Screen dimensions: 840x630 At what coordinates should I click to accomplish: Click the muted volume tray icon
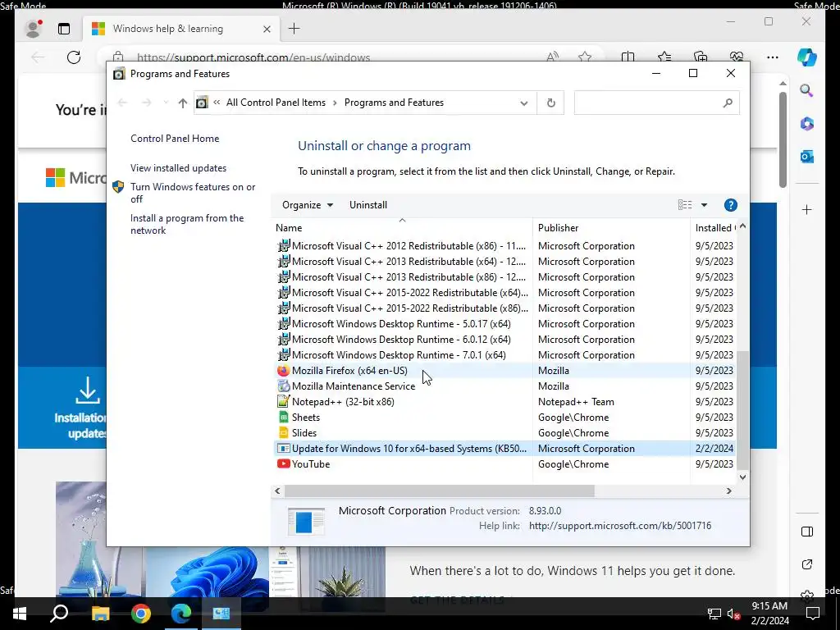tap(733, 614)
